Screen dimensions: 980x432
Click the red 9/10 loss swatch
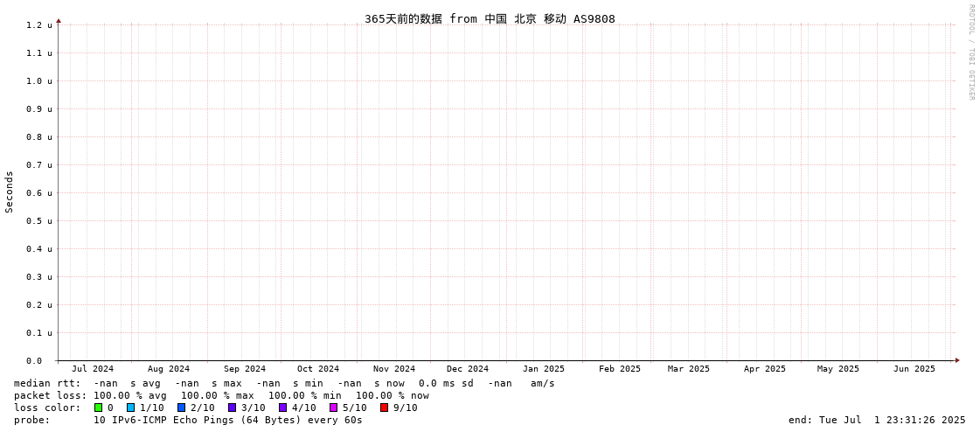(385, 408)
